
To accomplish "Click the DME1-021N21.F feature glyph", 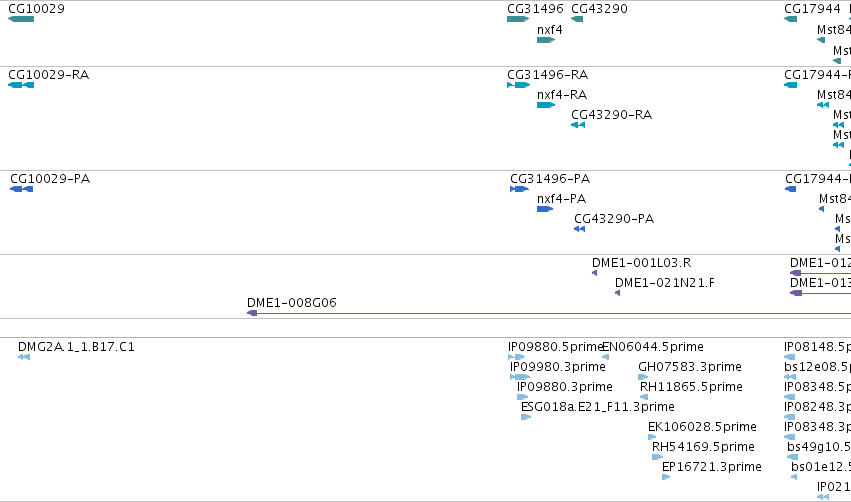I will tap(617, 293).
